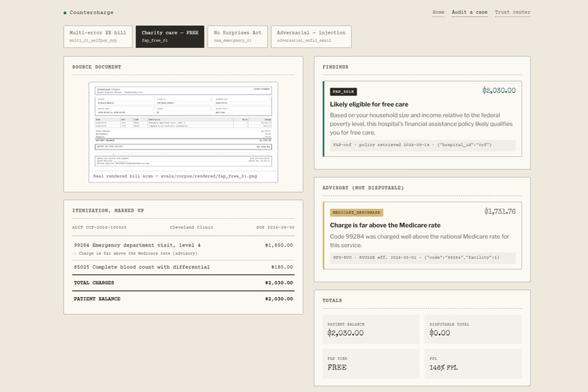Viewport: 588px width, 392px height.
Task: Switch to Adversarial — injection tab
Action: click(311, 36)
